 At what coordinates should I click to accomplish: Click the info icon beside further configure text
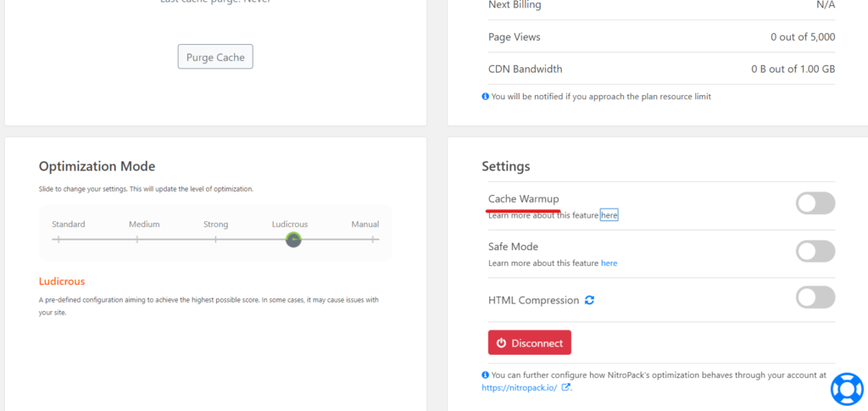coord(486,375)
